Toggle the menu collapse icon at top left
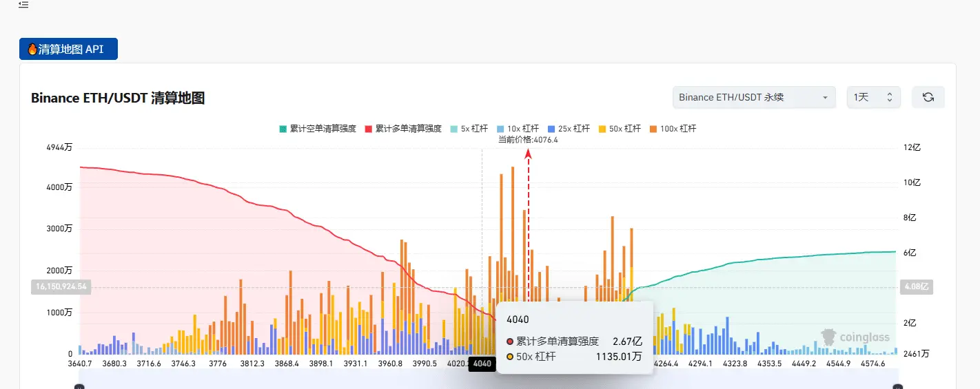The height and width of the screenshot is (389, 980). [23, 4]
